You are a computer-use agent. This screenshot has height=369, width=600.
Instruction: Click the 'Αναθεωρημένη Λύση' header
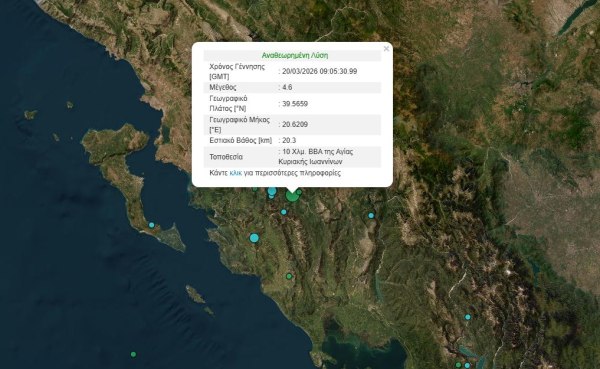295,56
